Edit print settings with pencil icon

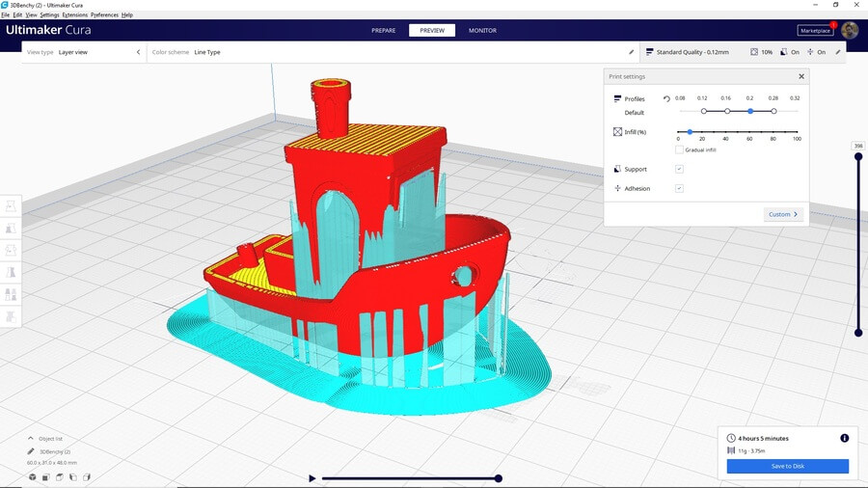click(x=837, y=52)
